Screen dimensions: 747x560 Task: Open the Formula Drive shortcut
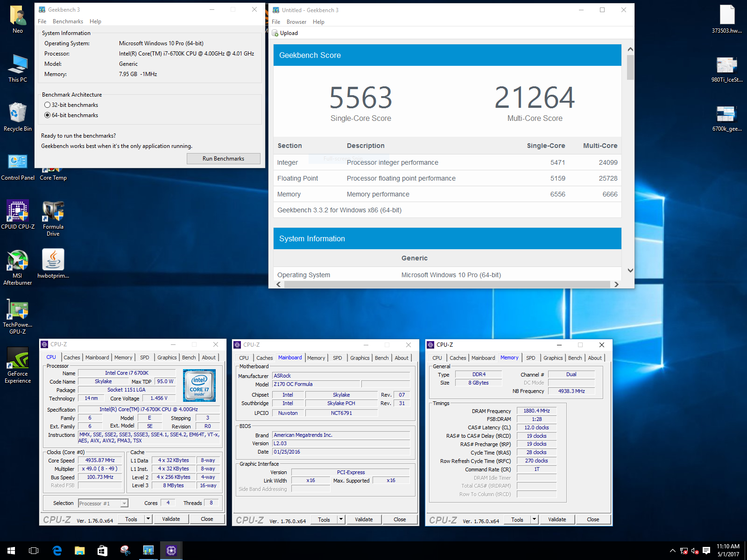[x=53, y=218]
